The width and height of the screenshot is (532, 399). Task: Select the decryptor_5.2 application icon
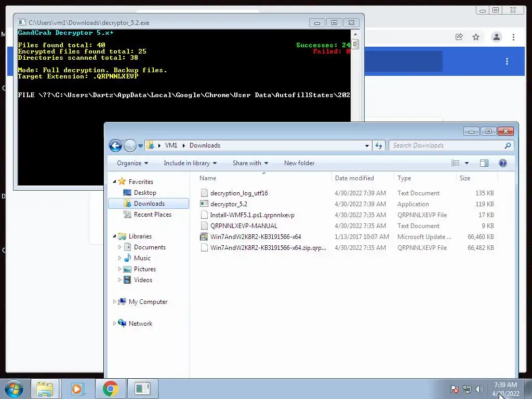(x=204, y=204)
